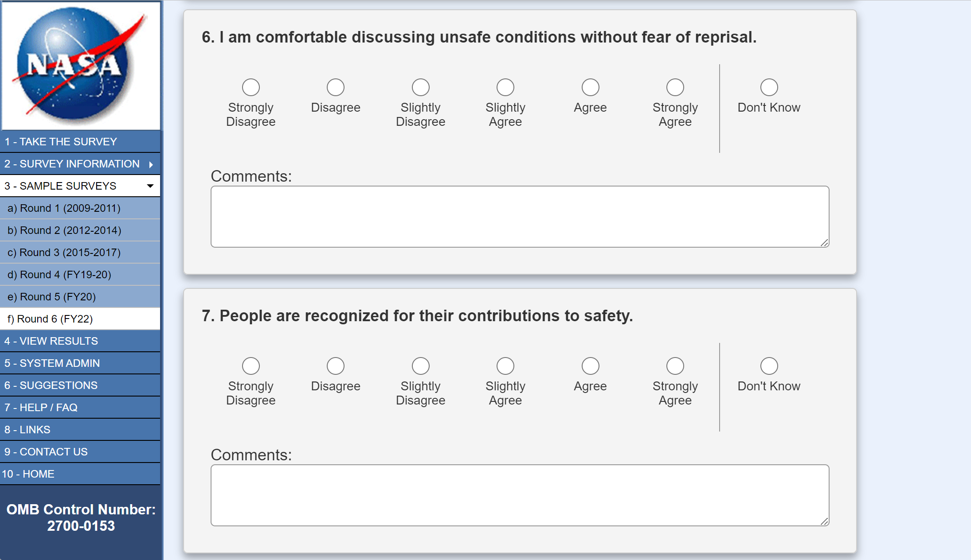
Task: Select Don't Know for question 6
Action: tap(769, 87)
